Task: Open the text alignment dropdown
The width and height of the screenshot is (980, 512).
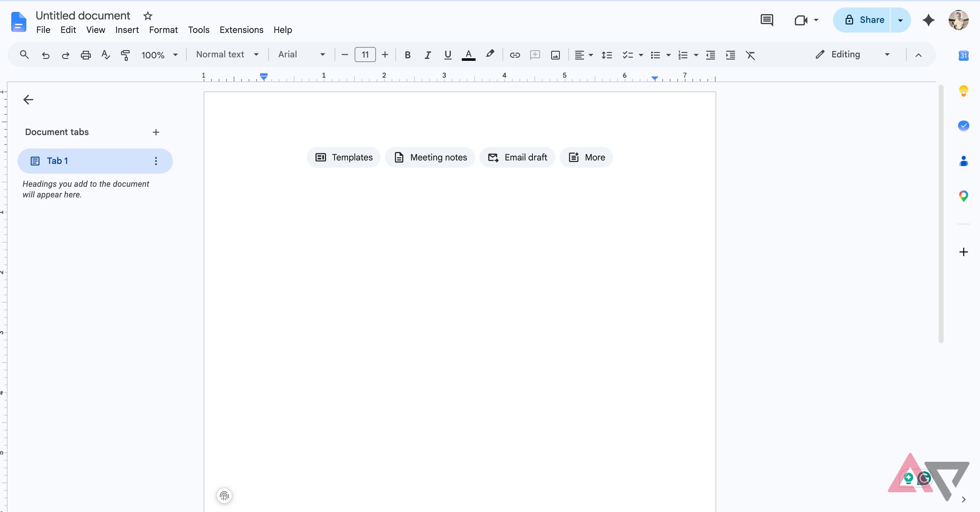Action: coord(584,55)
